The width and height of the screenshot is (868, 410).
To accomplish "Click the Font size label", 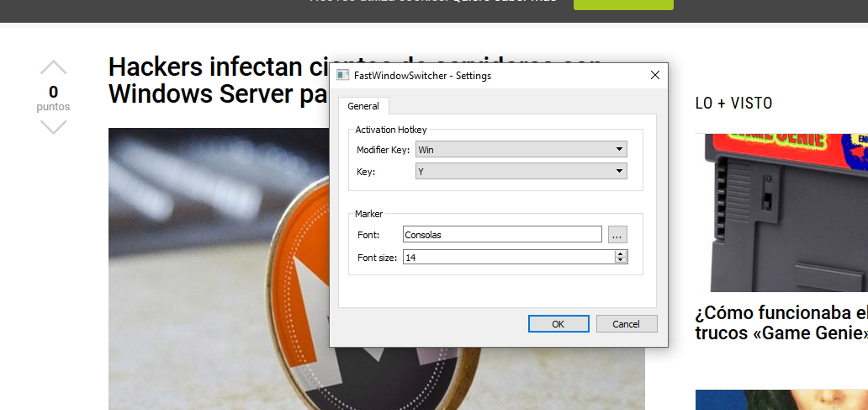I will tap(378, 257).
